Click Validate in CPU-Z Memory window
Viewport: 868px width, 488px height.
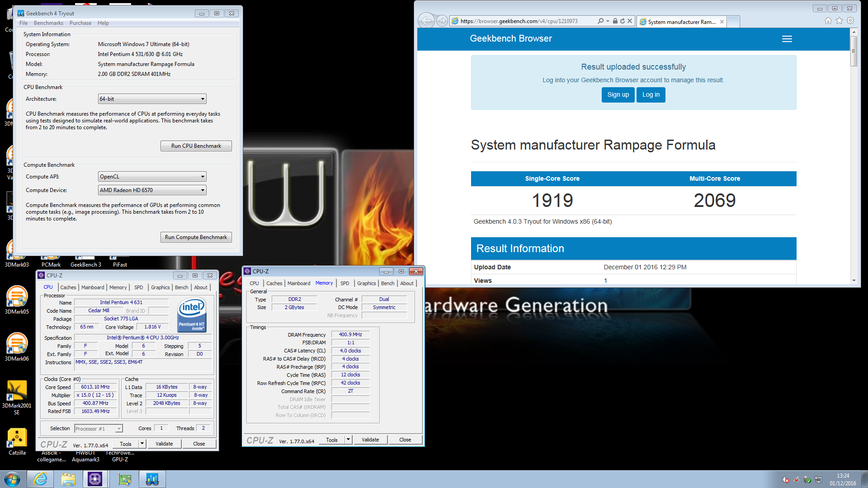[371, 440]
